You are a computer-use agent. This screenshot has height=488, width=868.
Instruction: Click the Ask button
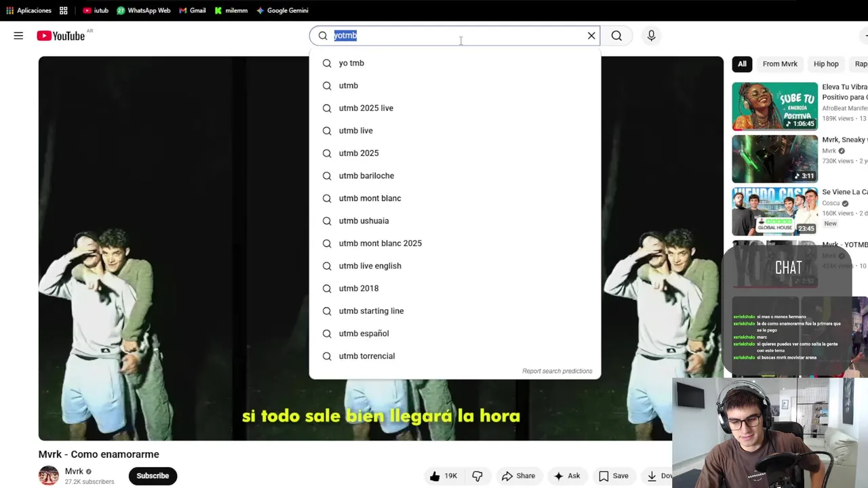(x=567, y=476)
